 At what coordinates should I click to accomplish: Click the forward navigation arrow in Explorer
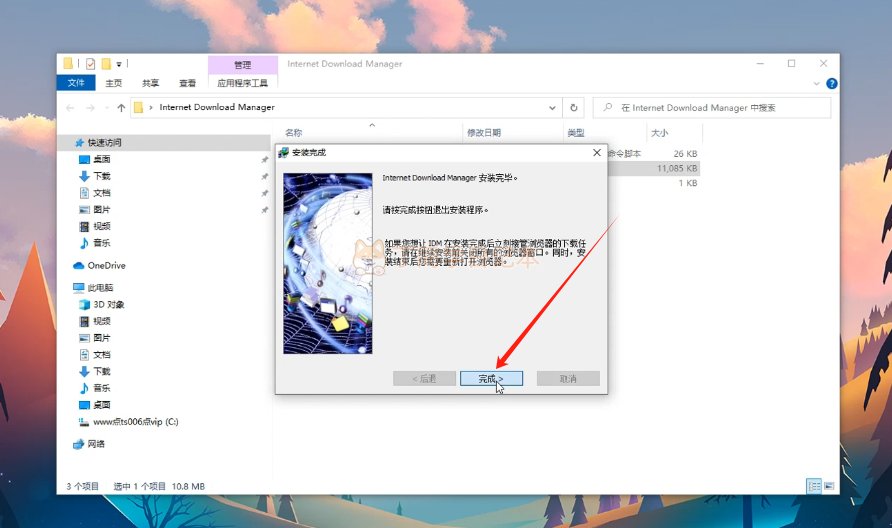click(90, 108)
